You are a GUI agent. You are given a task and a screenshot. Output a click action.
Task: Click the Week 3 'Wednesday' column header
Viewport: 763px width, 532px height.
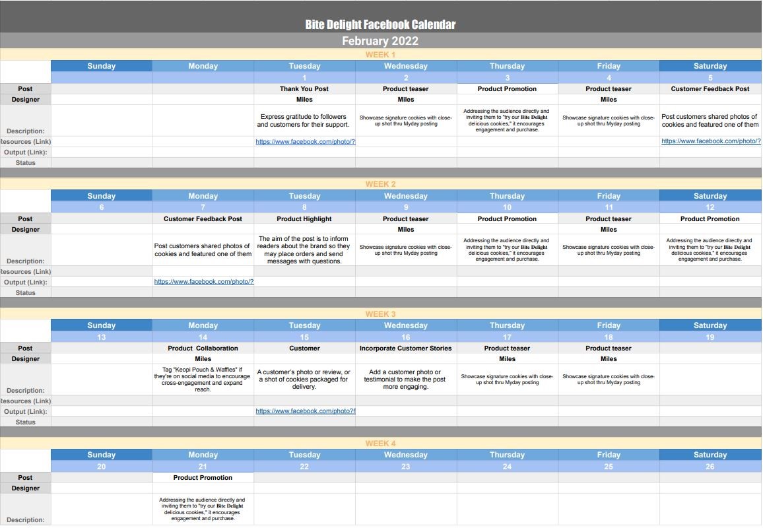pyautogui.click(x=406, y=325)
